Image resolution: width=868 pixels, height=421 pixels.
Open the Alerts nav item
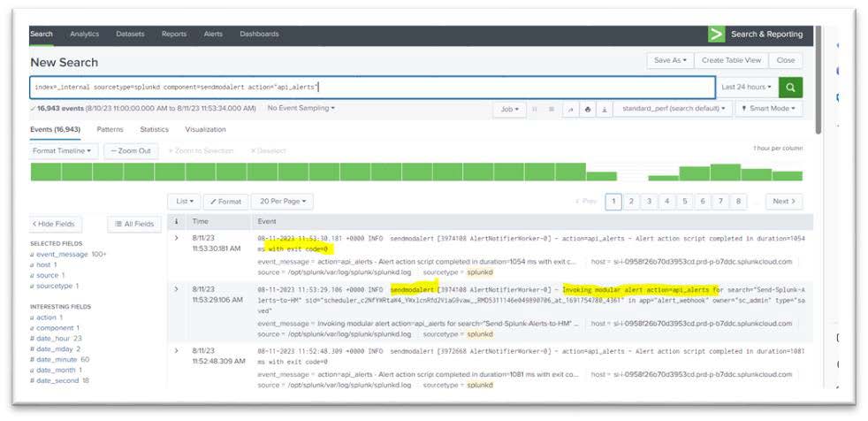pyautogui.click(x=213, y=34)
